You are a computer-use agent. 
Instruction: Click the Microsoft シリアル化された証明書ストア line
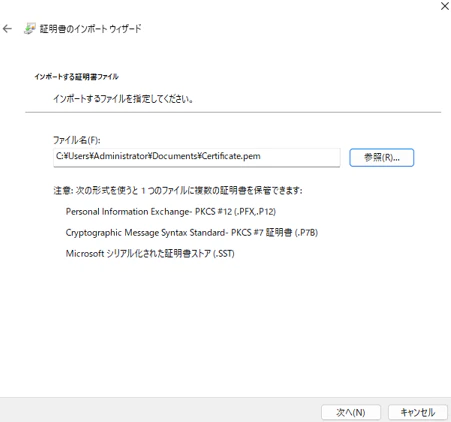150,254
